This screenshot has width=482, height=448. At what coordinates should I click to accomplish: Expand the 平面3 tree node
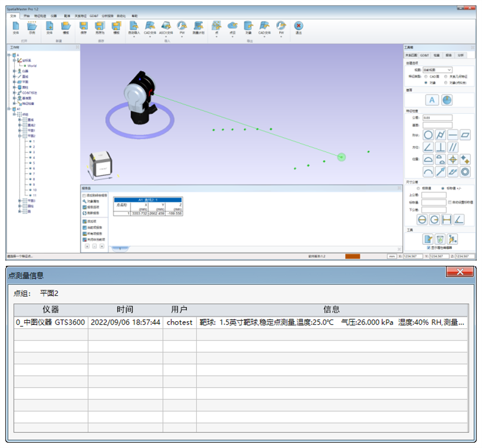tap(21, 201)
